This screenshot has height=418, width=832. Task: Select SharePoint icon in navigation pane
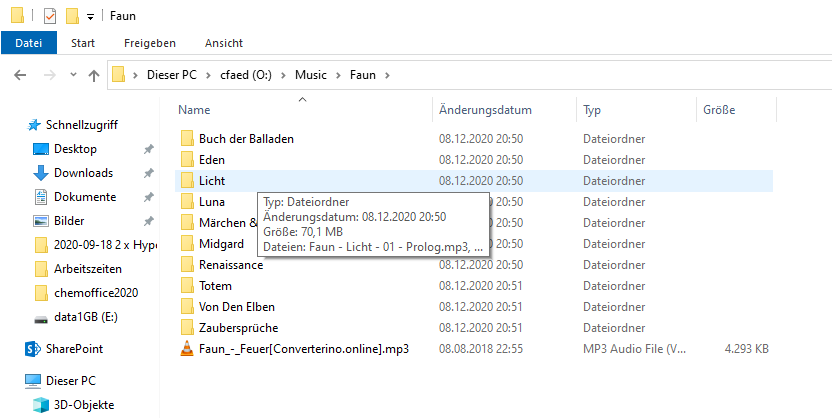pos(34,349)
